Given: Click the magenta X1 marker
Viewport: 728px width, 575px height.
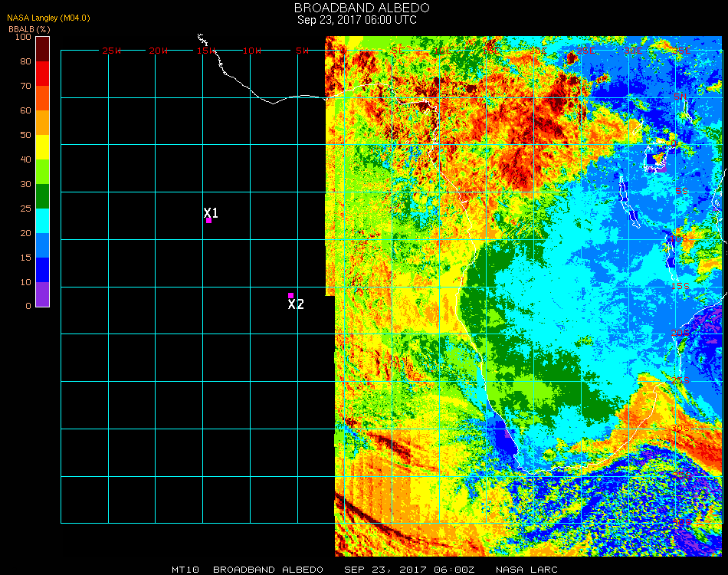Looking at the screenshot, I should tap(208, 221).
